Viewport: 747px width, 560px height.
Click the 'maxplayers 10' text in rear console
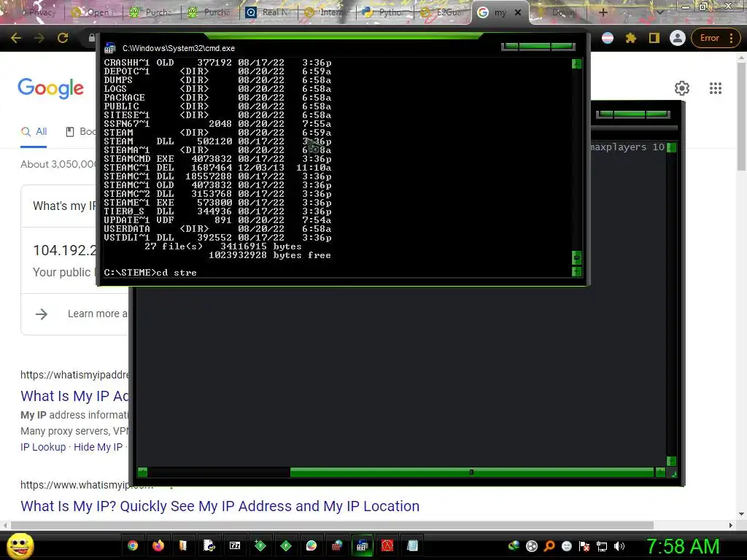(627, 147)
